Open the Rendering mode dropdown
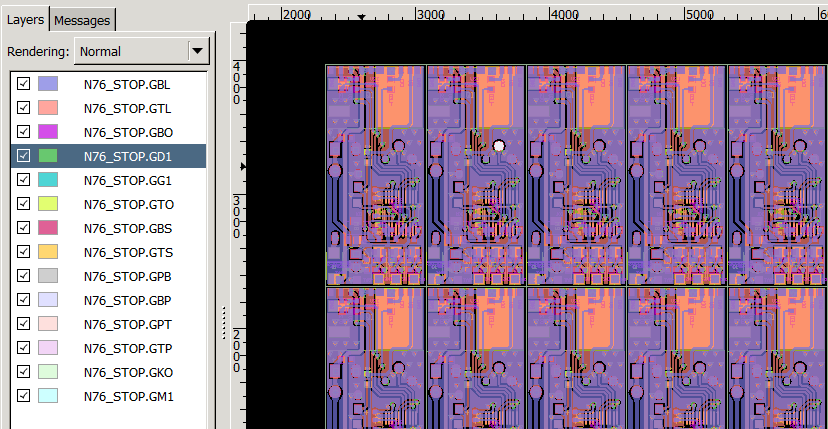This screenshot has width=828, height=429. [197, 51]
